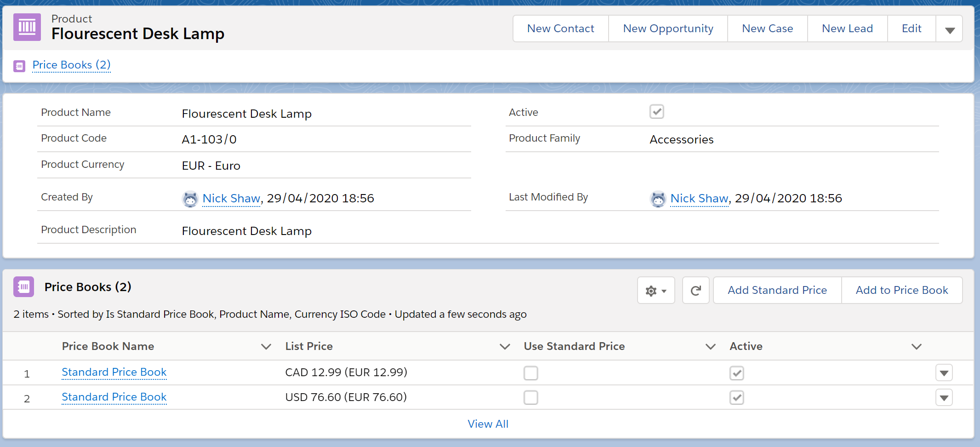Screen dimensions: 980x447
Task: Click the Price Books related list header icon
Action: [23, 287]
